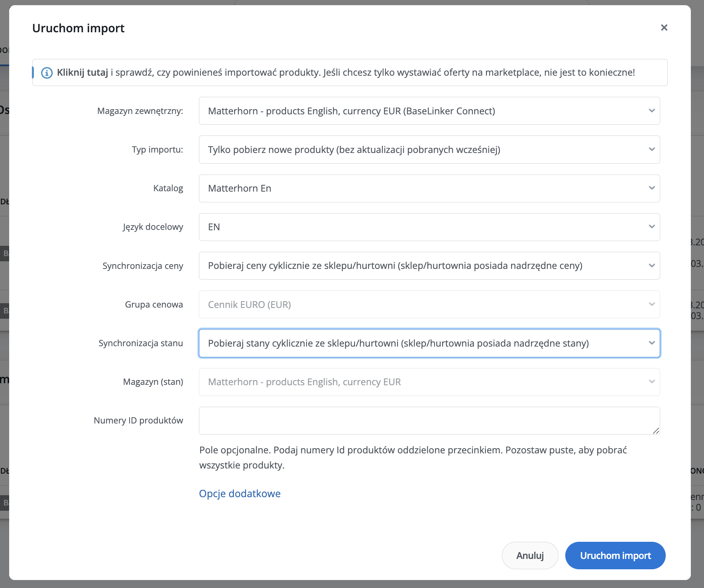Expand the Opcje dodatkowe link
This screenshot has height=588, width=704.
[x=240, y=494]
